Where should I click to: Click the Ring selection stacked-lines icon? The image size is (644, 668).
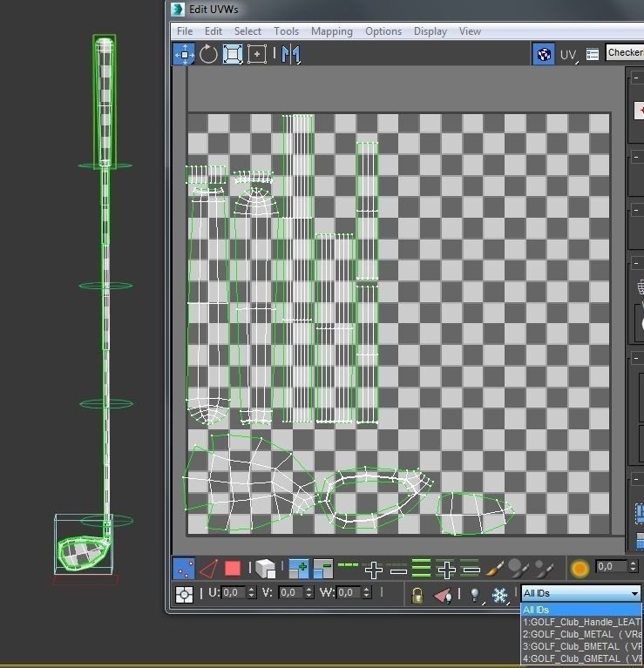tap(421, 569)
